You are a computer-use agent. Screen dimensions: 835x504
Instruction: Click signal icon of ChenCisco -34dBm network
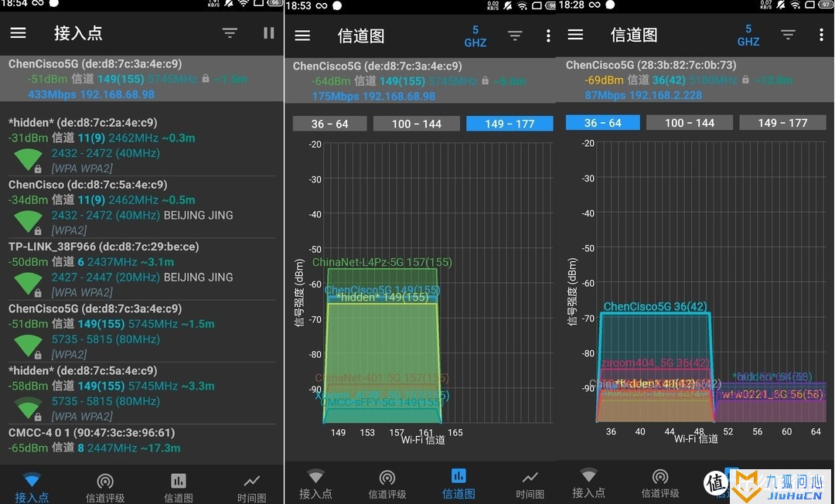point(29,223)
